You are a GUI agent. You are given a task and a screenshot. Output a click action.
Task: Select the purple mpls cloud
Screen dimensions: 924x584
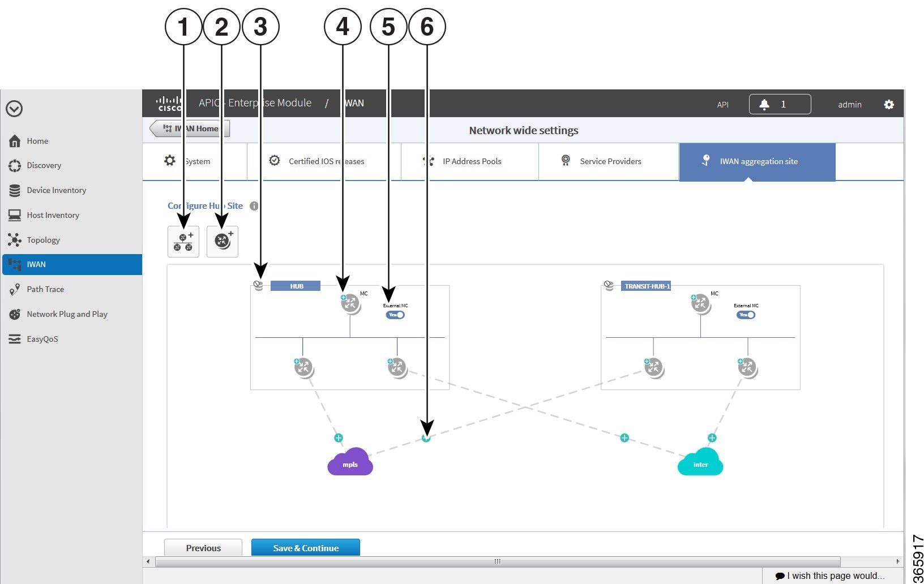(350, 462)
